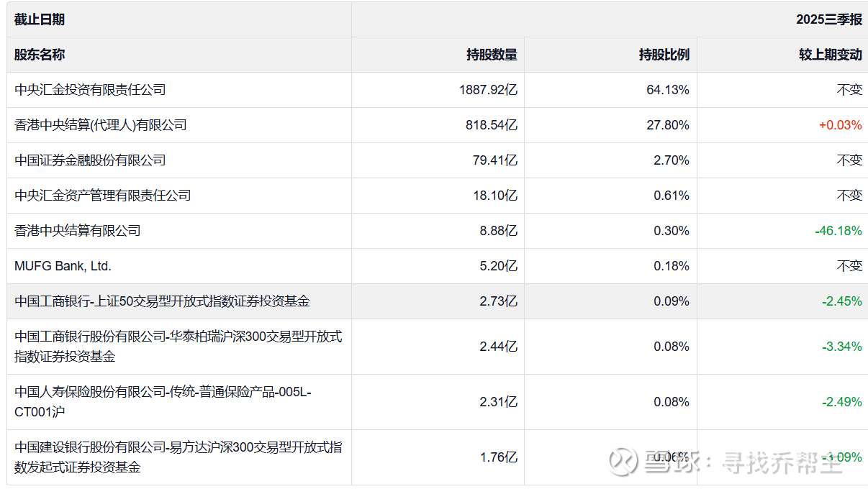Click the 64.13% share ratio
868x489 pixels.
tap(668, 90)
